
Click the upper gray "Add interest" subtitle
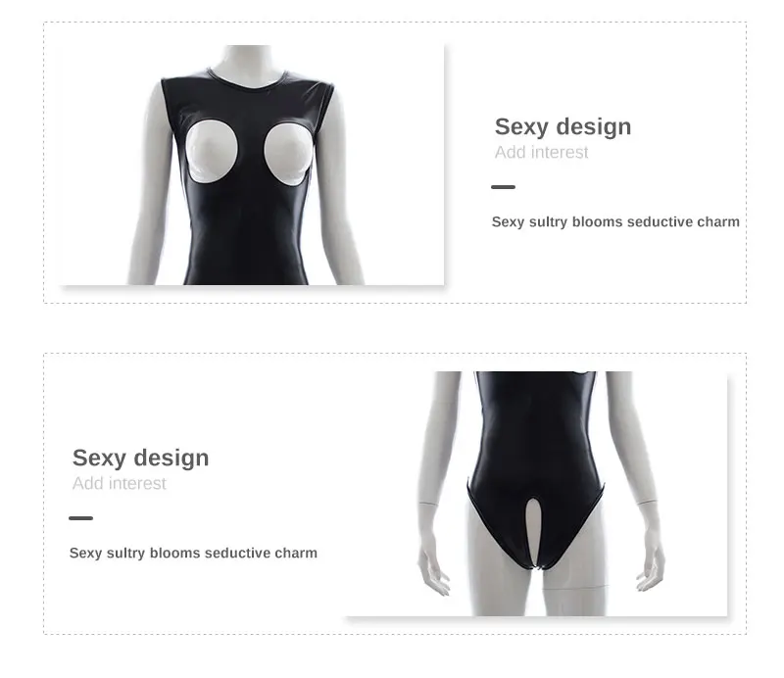point(542,152)
